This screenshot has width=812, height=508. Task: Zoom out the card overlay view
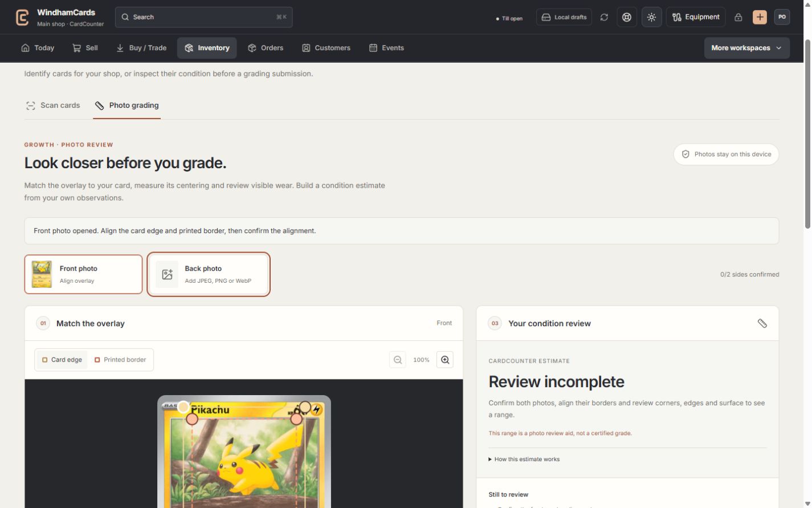click(398, 360)
